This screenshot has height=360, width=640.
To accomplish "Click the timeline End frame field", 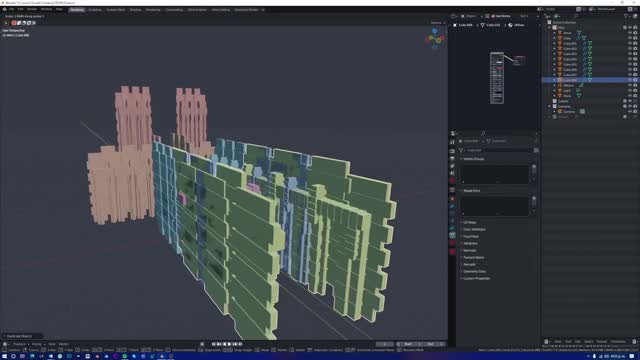I will 433,344.
